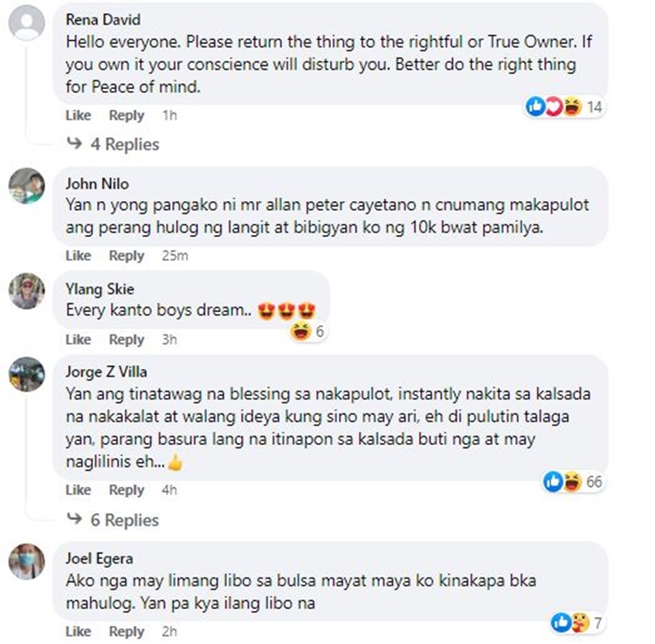Open Ylang Skie's profile photo
The height and width of the screenshot is (644, 655).
tap(27, 291)
